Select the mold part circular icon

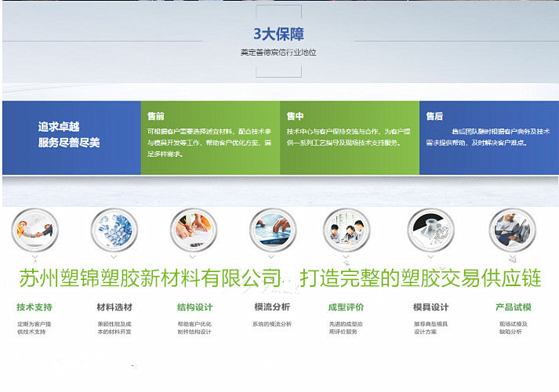(x=431, y=230)
